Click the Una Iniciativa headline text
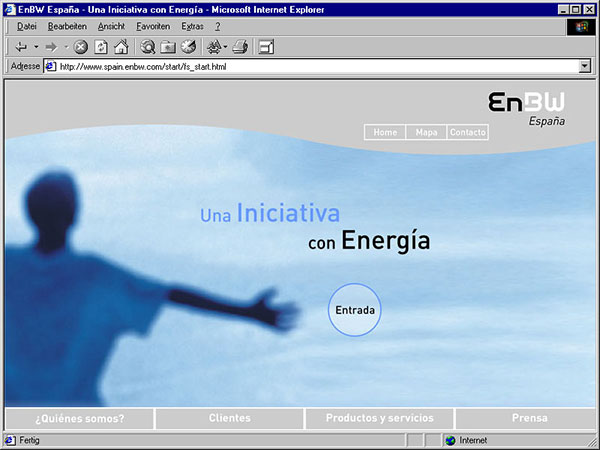 pyautogui.click(x=270, y=214)
